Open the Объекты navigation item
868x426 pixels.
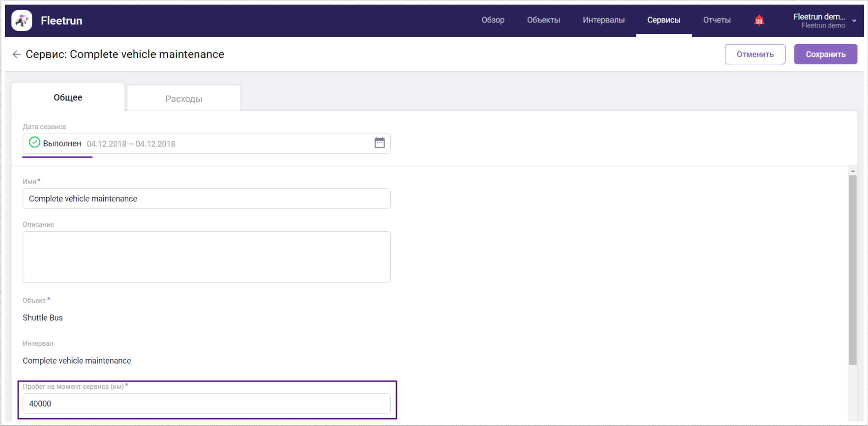click(543, 20)
